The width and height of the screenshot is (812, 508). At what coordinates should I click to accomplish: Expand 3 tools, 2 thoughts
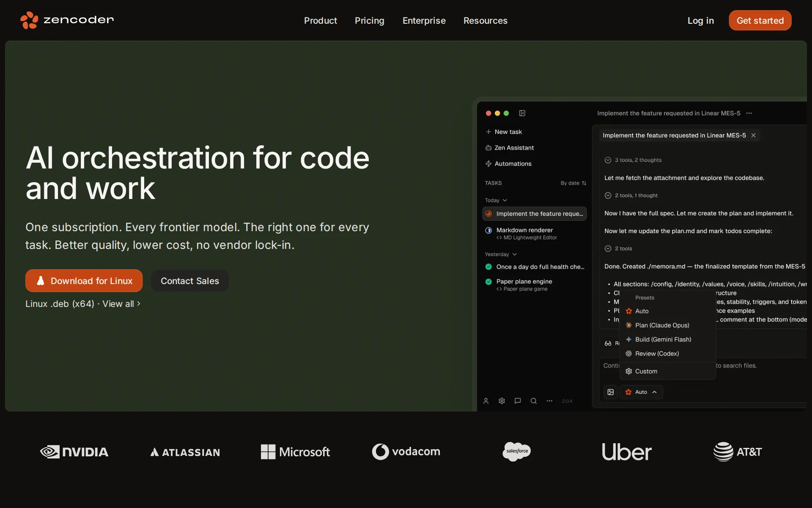tap(633, 160)
